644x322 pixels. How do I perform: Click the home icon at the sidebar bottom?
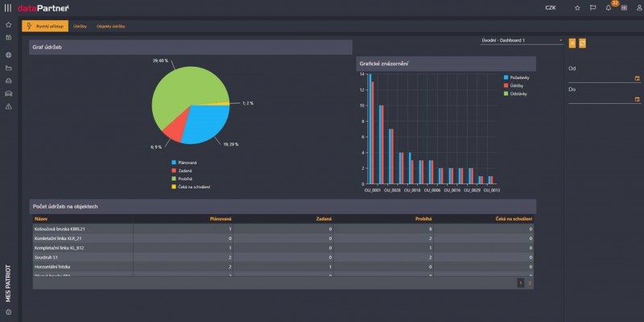tap(8, 312)
